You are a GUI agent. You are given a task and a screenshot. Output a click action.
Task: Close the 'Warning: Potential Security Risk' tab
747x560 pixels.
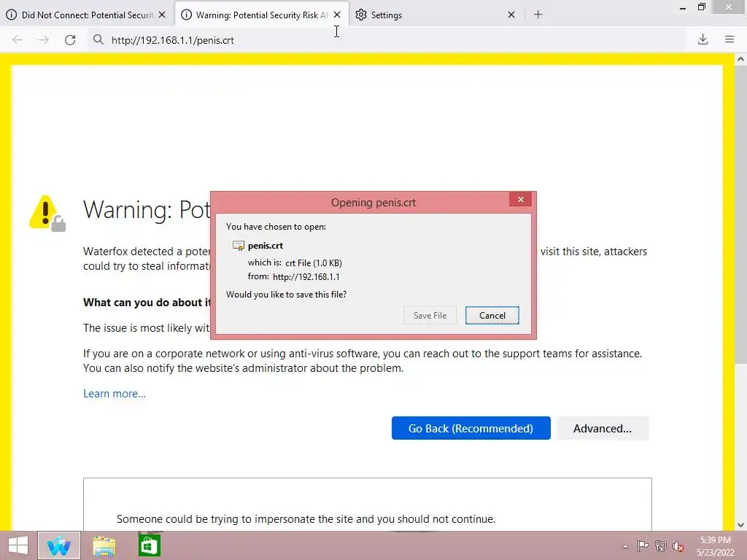[337, 15]
